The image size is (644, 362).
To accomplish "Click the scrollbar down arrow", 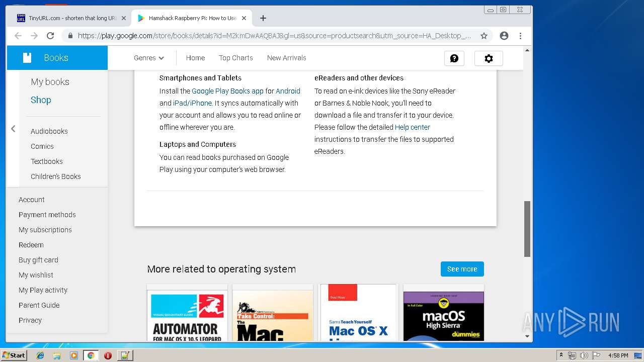I will [527, 336].
